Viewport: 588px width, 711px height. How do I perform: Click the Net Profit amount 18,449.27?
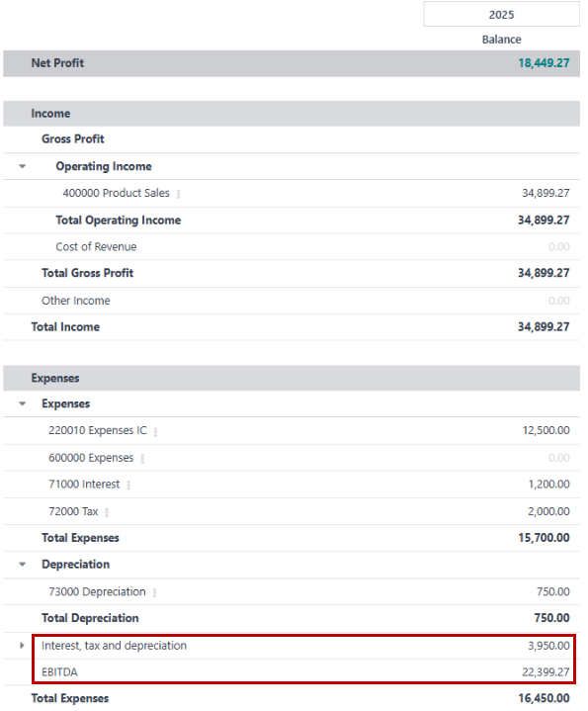[544, 63]
